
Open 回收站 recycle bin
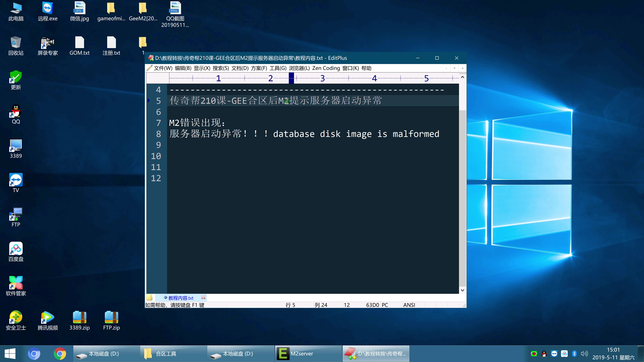[x=16, y=46]
